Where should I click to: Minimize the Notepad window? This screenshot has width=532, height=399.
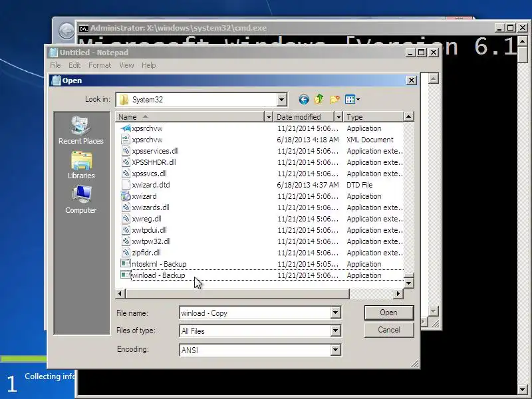[x=410, y=53]
